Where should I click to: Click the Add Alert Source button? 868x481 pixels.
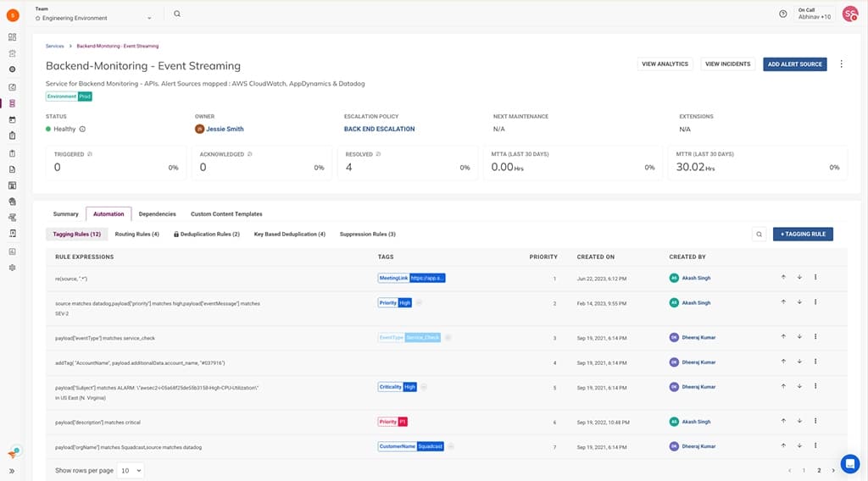point(794,64)
